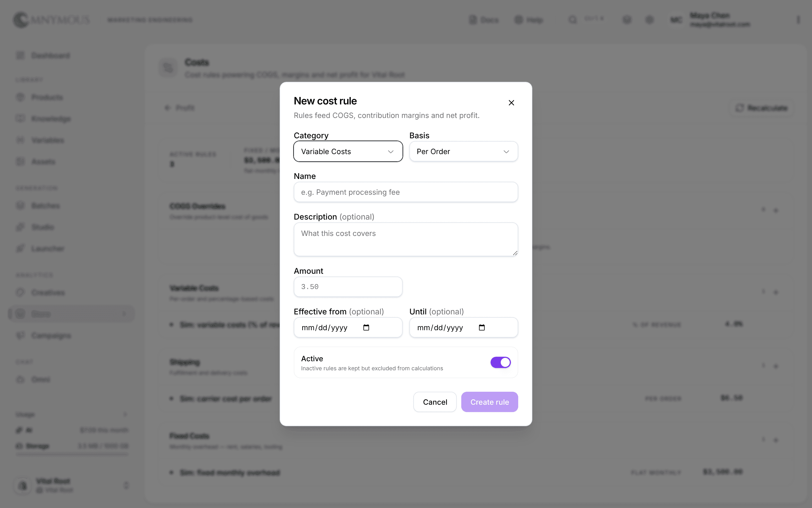Open the Category dropdown showing Variable Costs

click(x=348, y=152)
